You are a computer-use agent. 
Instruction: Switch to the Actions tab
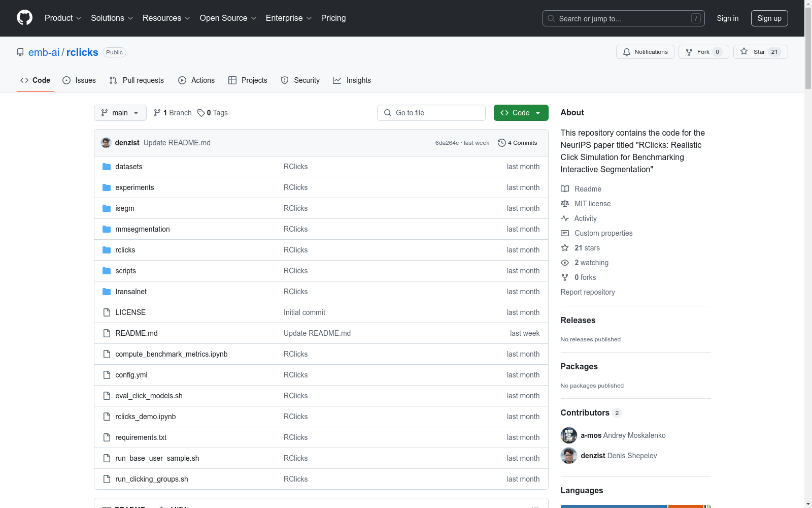click(196, 80)
